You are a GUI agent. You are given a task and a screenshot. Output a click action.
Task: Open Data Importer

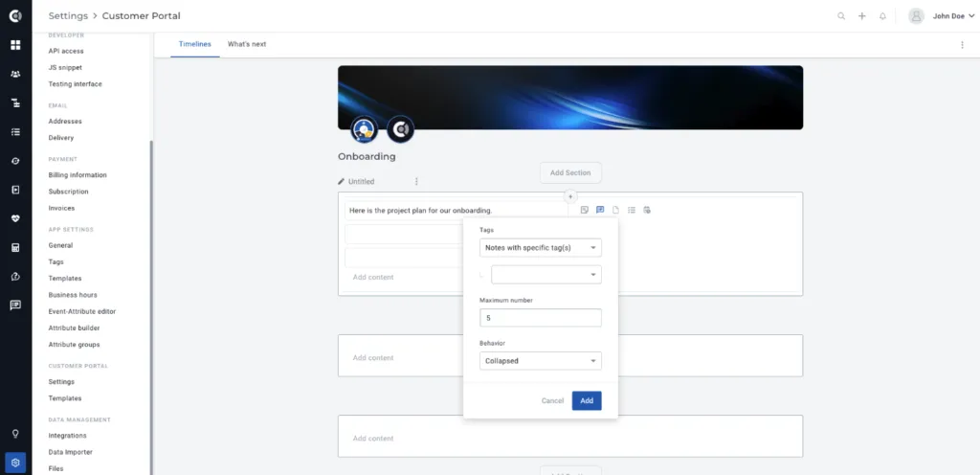coord(71,452)
